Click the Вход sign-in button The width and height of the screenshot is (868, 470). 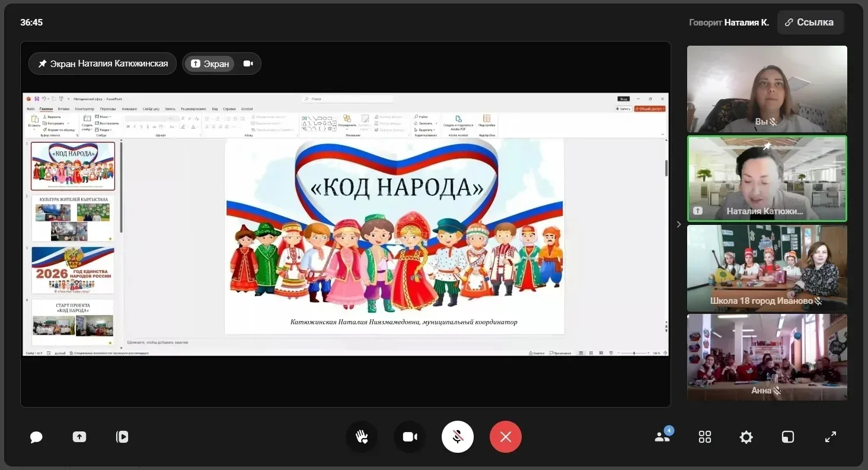coord(623,99)
